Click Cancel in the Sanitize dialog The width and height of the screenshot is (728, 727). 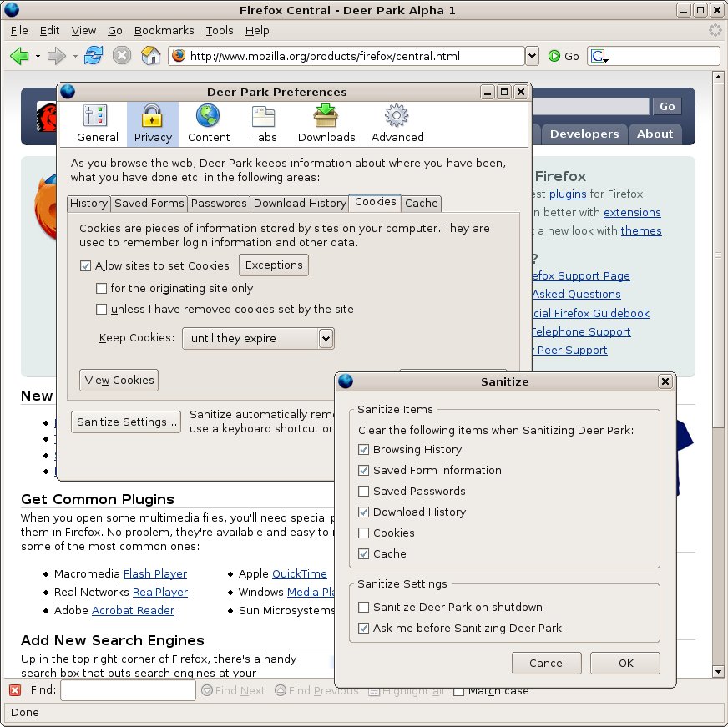point(547,663)
